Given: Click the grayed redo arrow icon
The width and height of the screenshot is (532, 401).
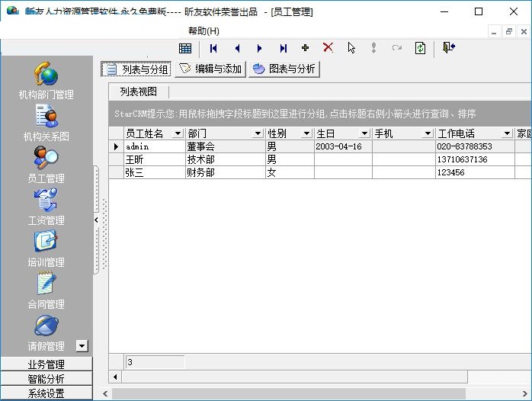Looking at the screenshot, I should pos(396,48).
